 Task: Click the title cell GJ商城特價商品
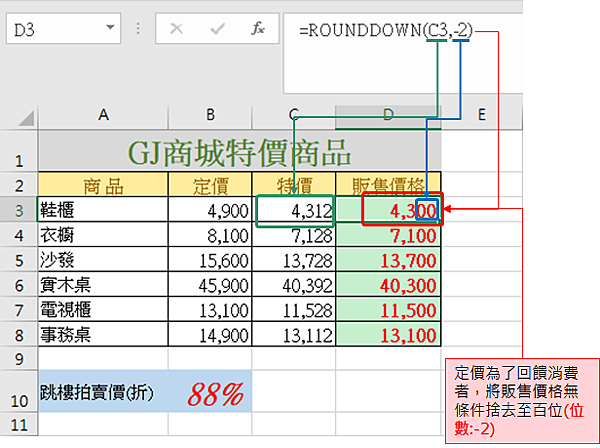tap(240, 151)
